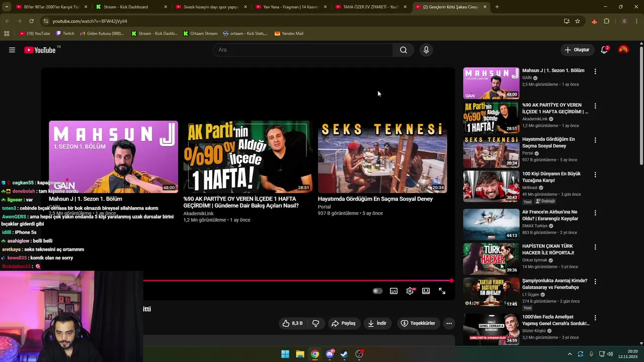644x362 pixels.
Task: Focus the Ara search field
Action: click(303, 50)
